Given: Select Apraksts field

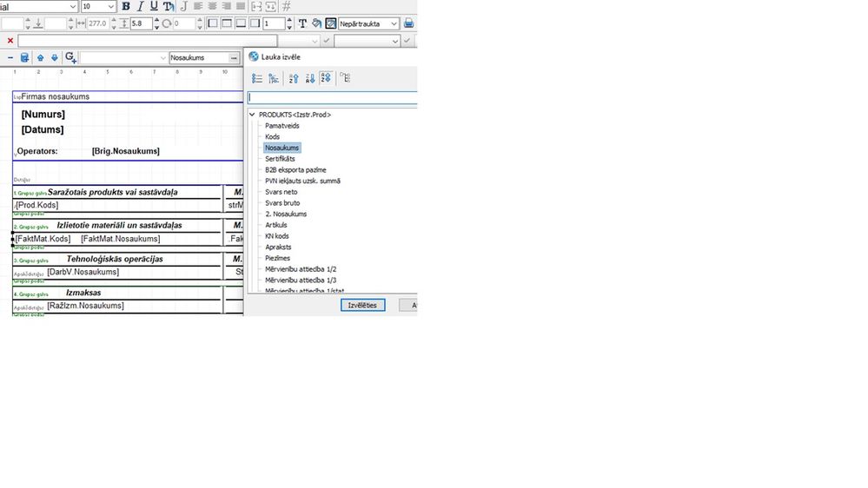Looking at the screenshot, I should [278, 247].
